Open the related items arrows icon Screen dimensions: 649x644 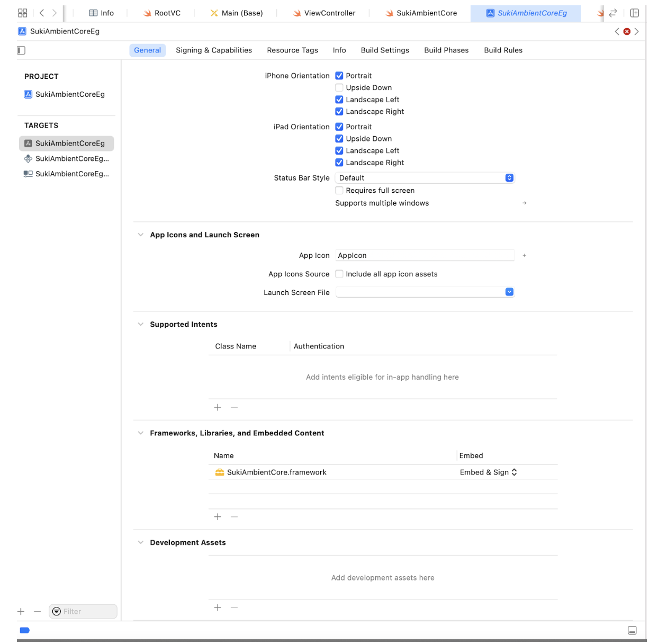click(613, 12)
